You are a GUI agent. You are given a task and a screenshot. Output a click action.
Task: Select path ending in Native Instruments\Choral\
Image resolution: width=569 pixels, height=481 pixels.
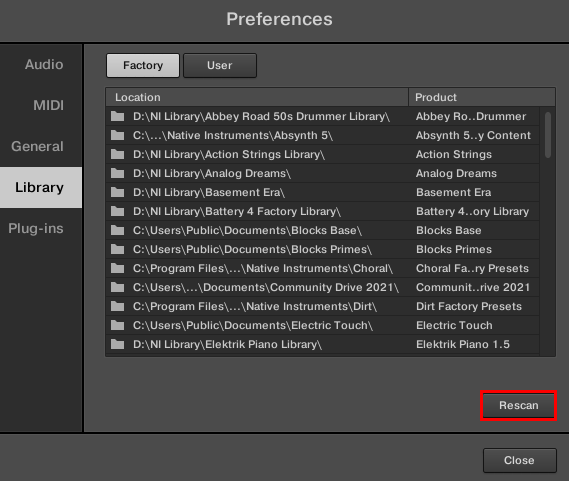point(263,268)
